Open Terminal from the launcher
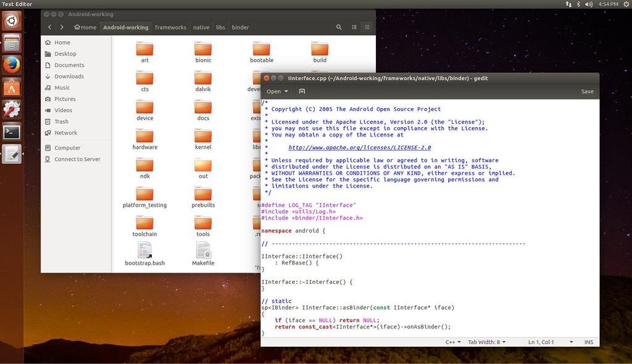The width and height of the screenshot is (632, 364). [12, 132]
